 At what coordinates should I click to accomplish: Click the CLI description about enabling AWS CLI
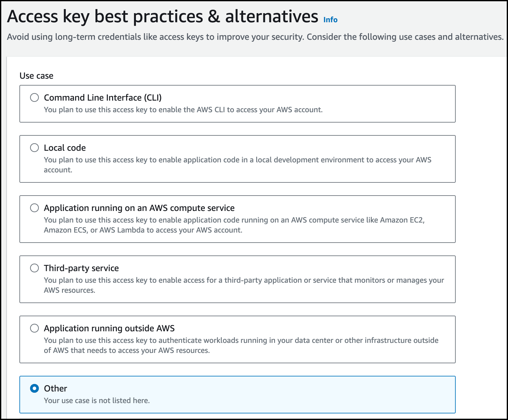183,110
